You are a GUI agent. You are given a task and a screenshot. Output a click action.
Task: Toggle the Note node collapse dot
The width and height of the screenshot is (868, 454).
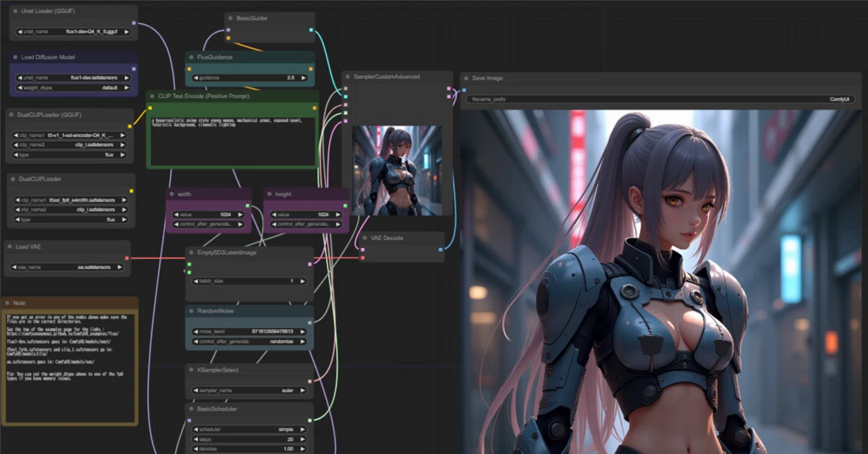coord(8,303)
